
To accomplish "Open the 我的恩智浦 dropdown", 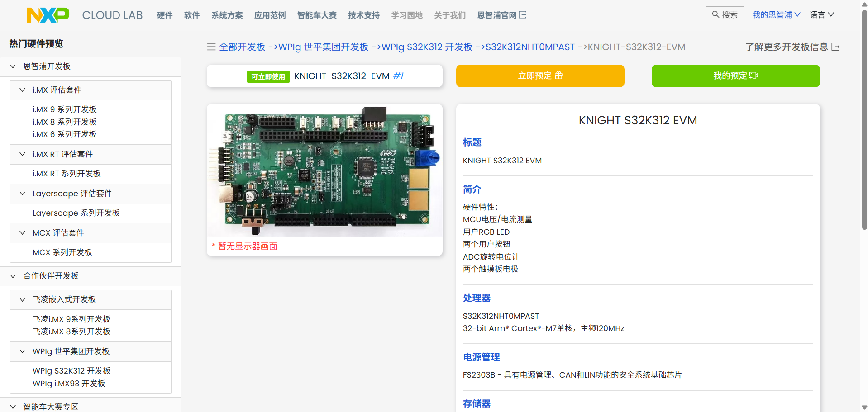I will coord(777,15).
